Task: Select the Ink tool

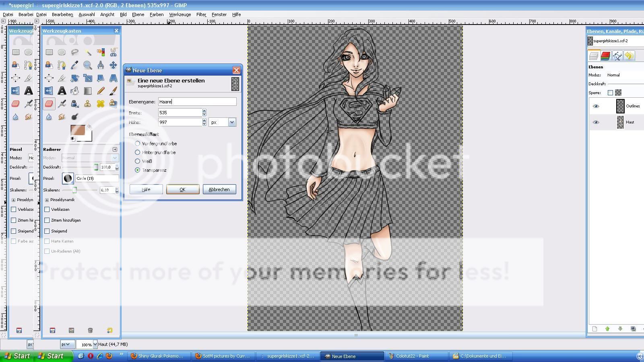Action: (x=75, y=104)
